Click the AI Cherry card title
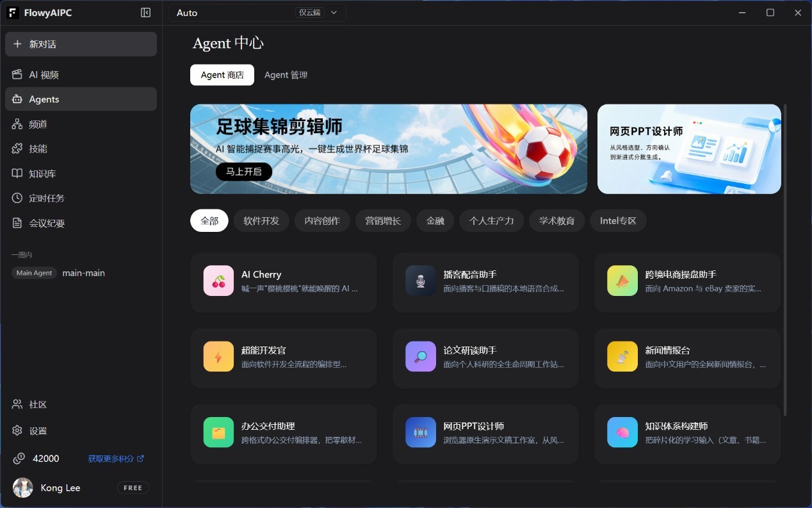 pyautogui.click(x=261, y=274)
